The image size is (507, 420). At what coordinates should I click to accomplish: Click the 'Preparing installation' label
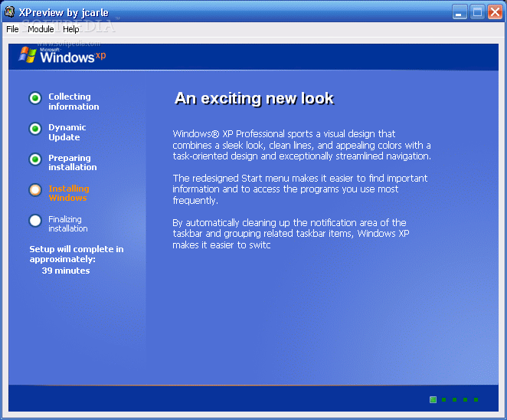(x=73, y=162)
